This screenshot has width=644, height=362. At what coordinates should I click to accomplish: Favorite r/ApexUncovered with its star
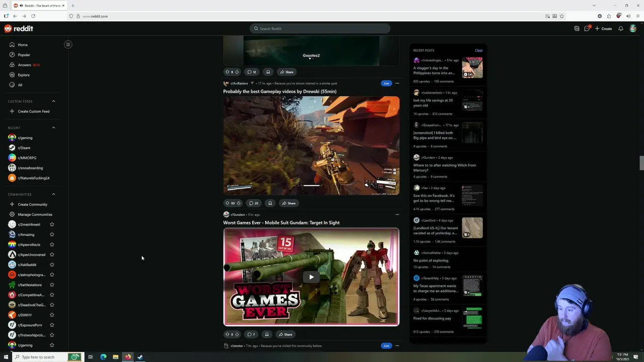[x=52, y=255]
